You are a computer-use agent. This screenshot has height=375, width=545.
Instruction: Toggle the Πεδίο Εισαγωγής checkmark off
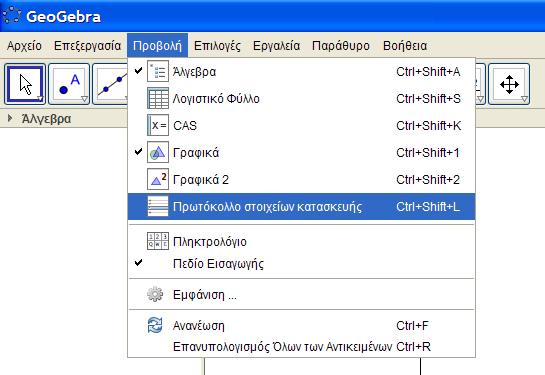[x=138, y=263]
